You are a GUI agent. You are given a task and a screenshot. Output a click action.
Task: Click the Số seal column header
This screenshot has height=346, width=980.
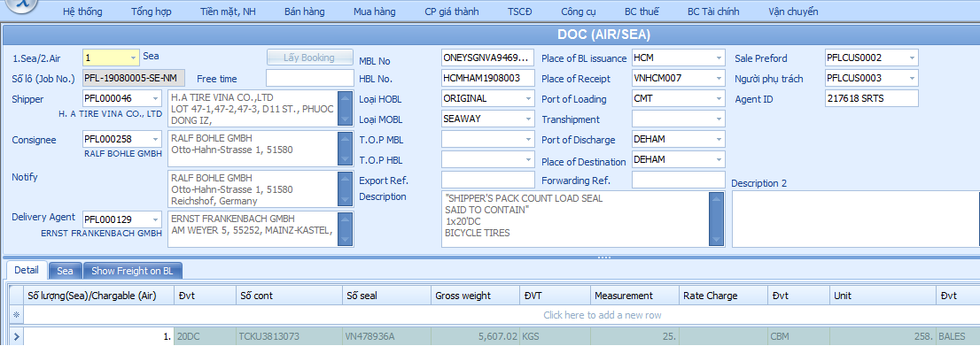point(387,296)
